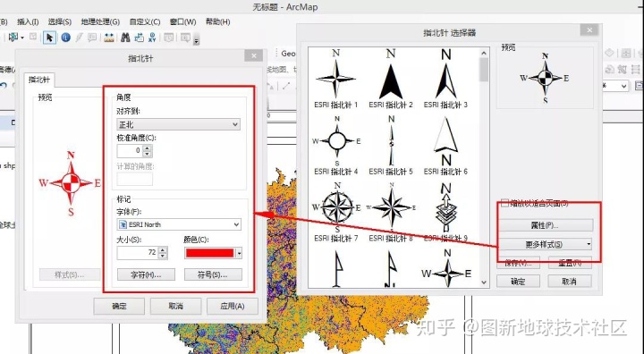Choose ESRI 指北针 7 compass rose
Viewport: 644px width, 354px height.
[336, 213]
